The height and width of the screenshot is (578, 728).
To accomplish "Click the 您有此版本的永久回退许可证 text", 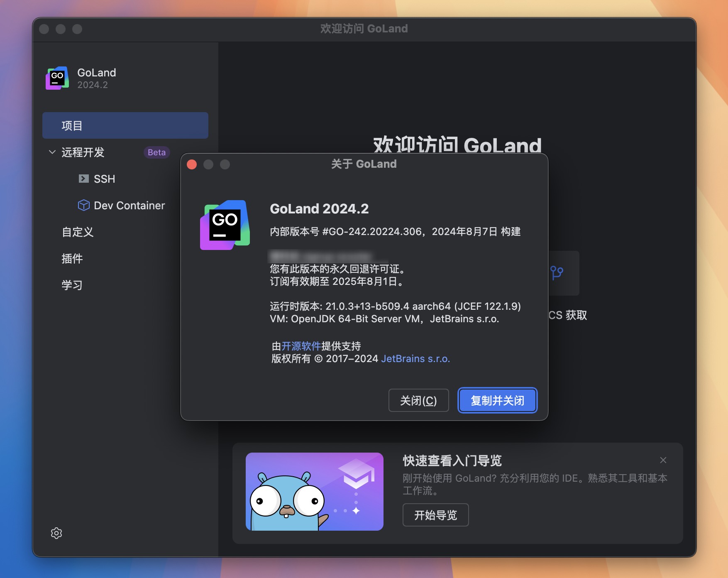I will [337, 269].
